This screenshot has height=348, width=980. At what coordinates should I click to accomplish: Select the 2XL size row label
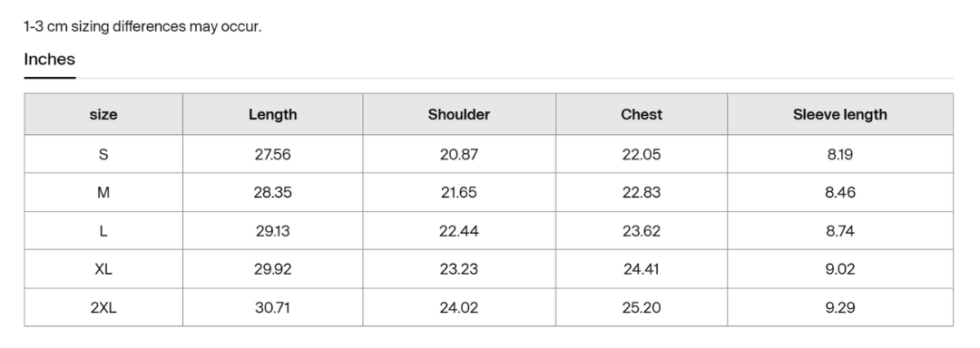103,308
